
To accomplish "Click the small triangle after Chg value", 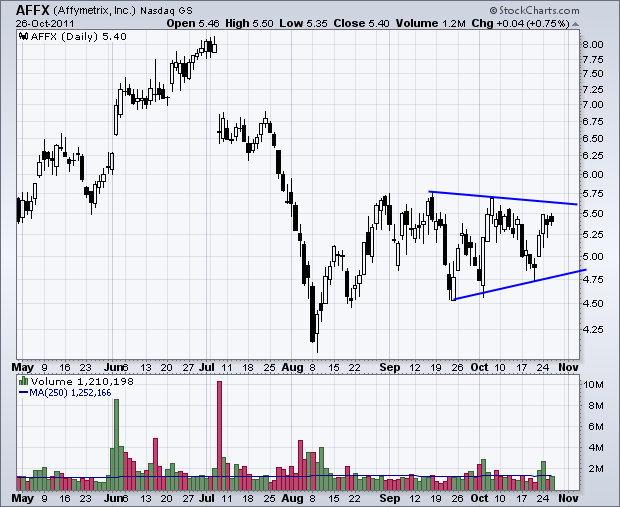I will [x=575, y=24].
